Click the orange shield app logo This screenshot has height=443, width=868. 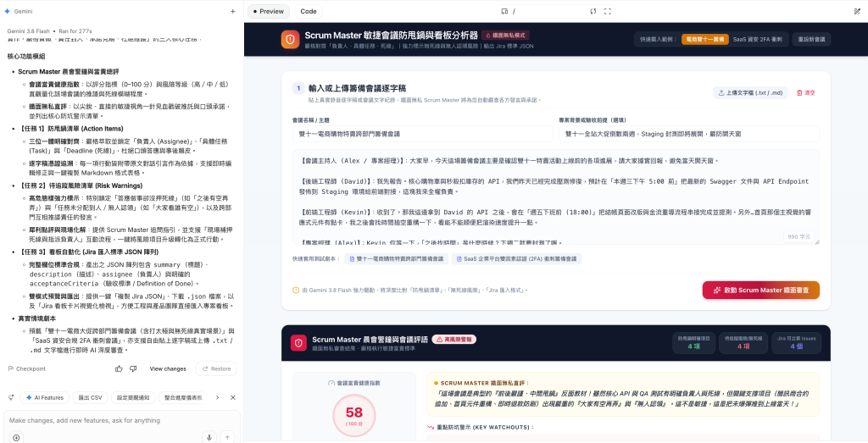click(x=290, y=39)
